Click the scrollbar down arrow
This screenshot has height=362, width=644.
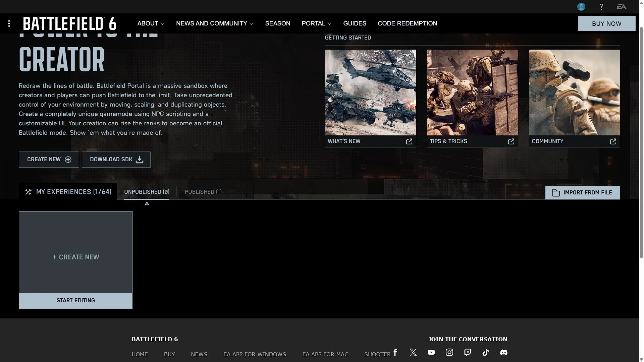641,359
